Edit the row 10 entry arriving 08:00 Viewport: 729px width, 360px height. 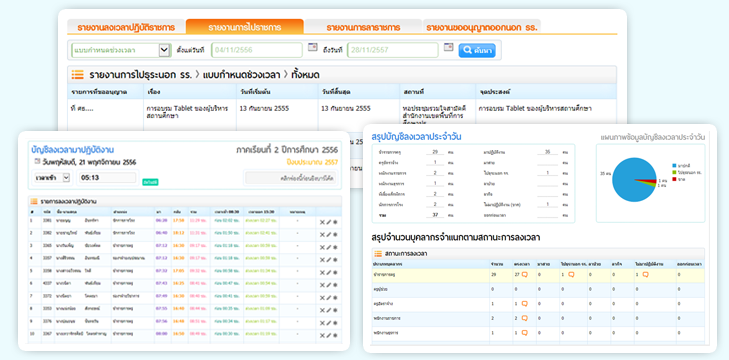[x=328, y=335]
